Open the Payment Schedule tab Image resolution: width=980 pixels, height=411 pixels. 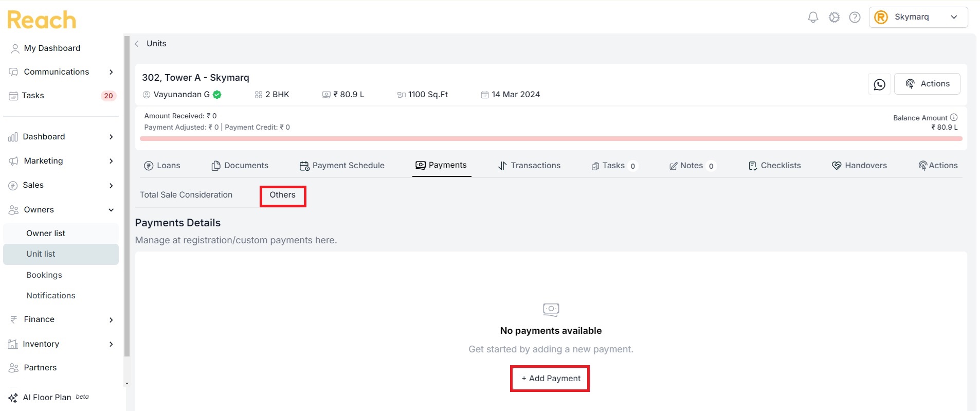[x=342, y=166]
